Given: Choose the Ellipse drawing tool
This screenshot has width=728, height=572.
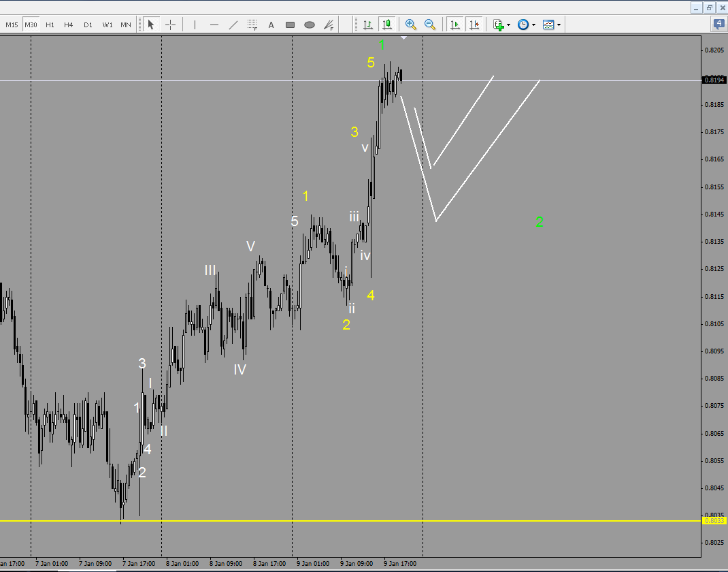Looking at the screenshot, I should pos(310,25).
